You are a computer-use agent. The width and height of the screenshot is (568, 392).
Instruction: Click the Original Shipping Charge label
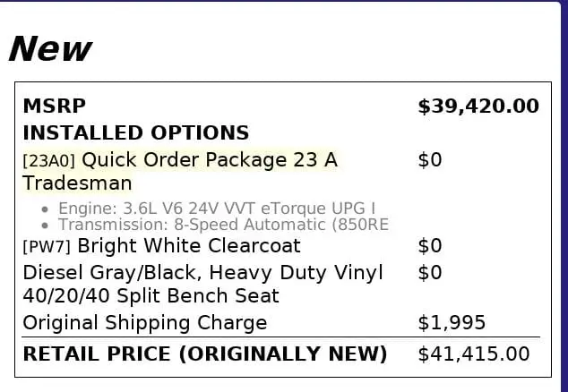click(x=144, y=322)
